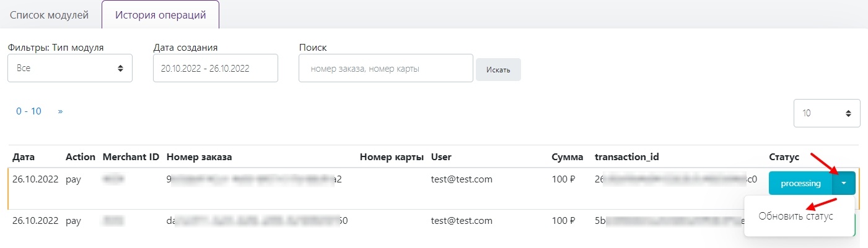Click the transaction_id column header

[626, 157]
